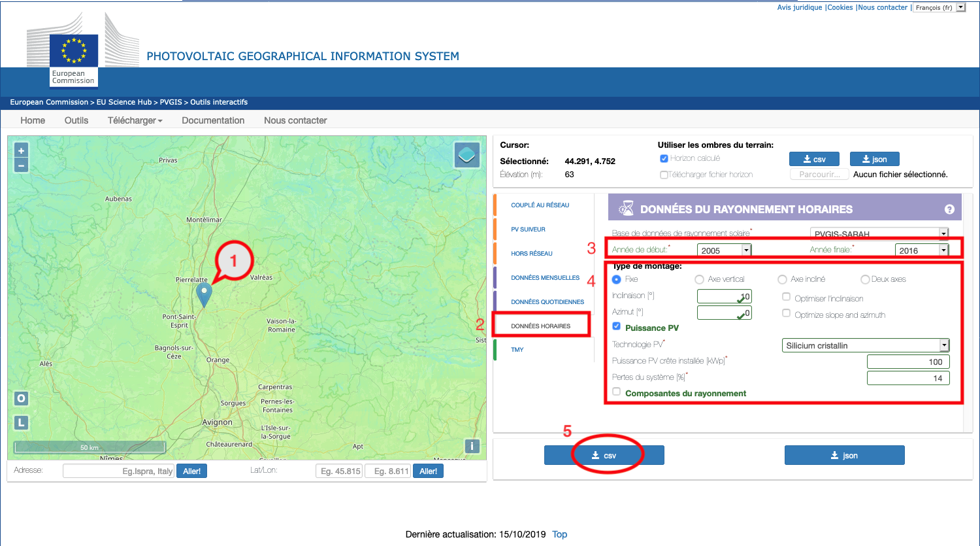
Task: Enable Composantes du rayonnement checkbox
Action: click(x=616, y=392)
